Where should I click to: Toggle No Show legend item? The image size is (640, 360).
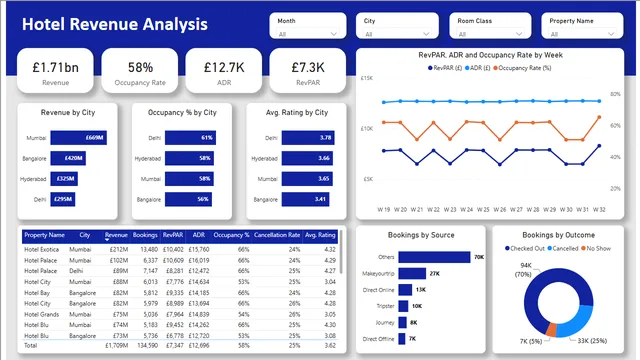tap(596, 248)
